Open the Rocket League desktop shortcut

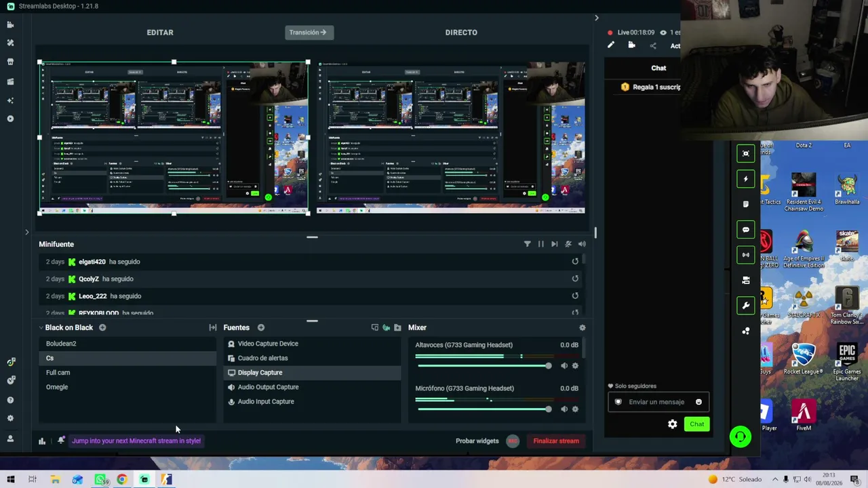[804, 359]
